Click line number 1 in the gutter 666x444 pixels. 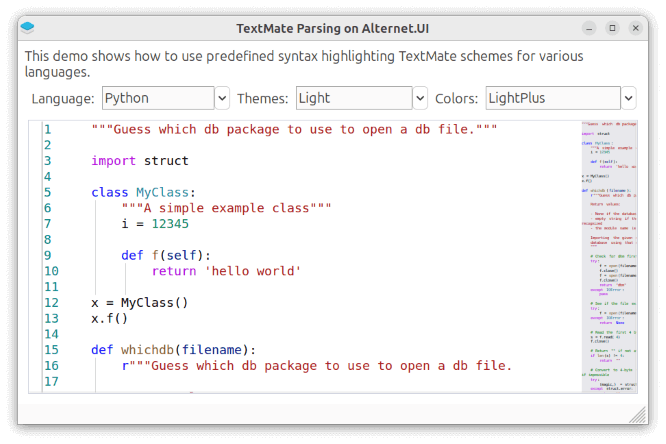(48, 129)
